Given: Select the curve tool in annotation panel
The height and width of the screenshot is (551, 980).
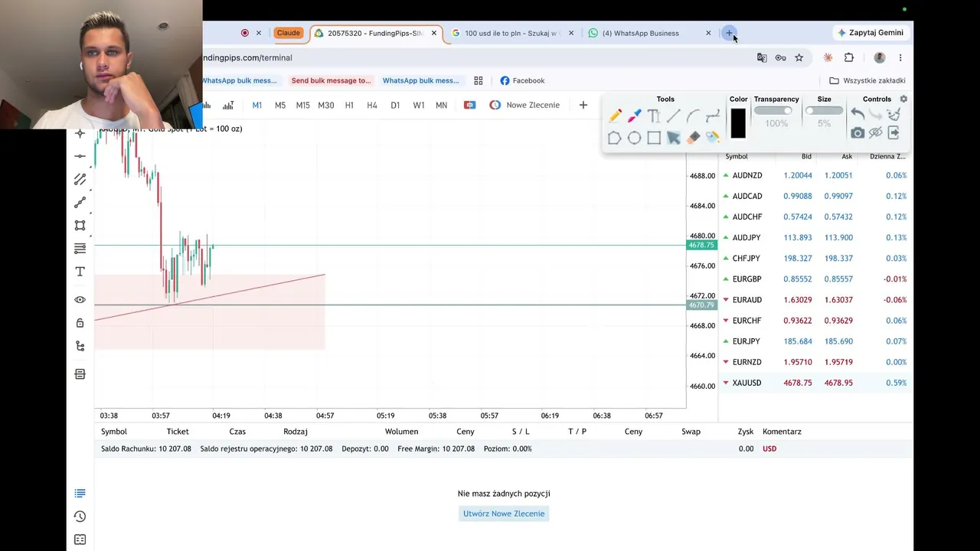Looking at the screenshot, I should click(693, 116).
